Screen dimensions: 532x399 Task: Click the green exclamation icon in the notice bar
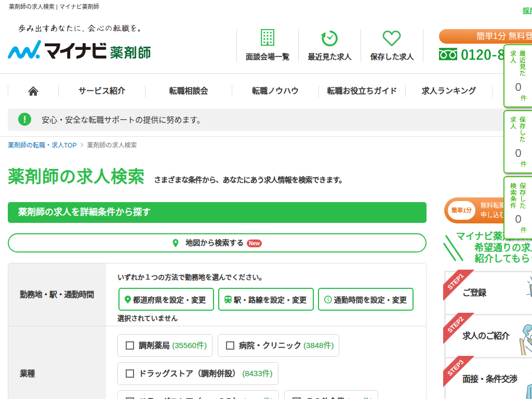click(x=24, y=119)
